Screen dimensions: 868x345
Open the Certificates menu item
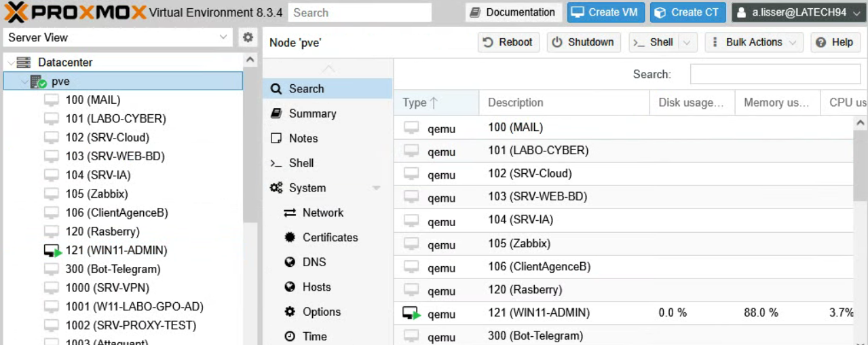coord(327,238)
